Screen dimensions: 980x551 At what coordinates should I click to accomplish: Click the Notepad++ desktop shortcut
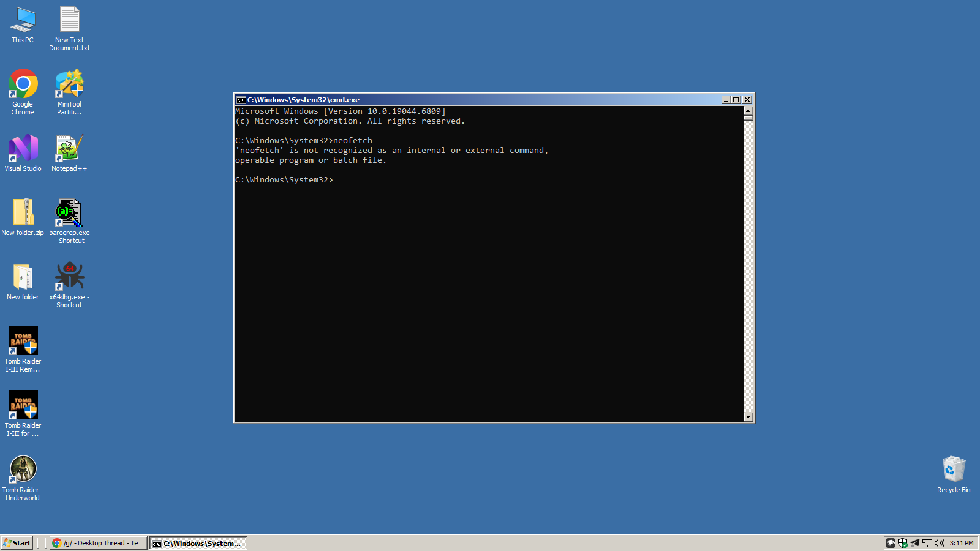[x=69, y=149]
